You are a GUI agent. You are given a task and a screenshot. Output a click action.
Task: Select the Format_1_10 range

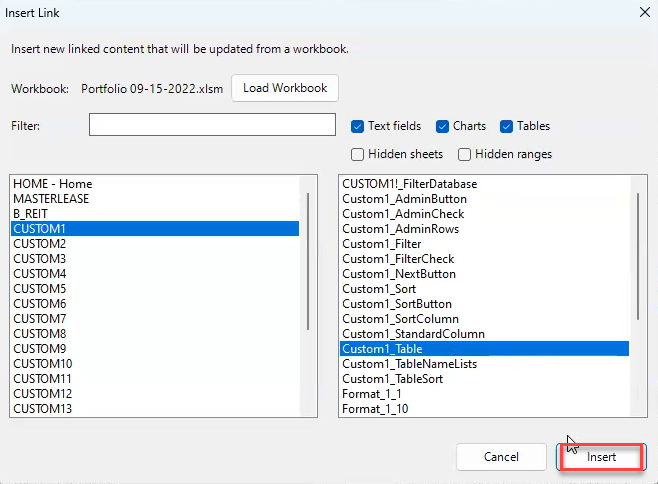click(x=484, y=409)
